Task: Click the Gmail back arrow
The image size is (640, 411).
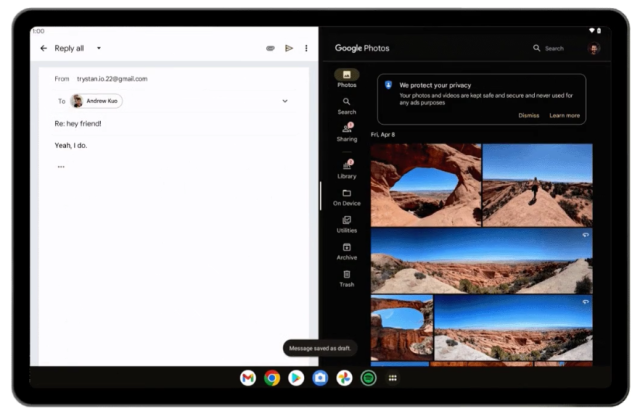Action: [x=43, y=48]
